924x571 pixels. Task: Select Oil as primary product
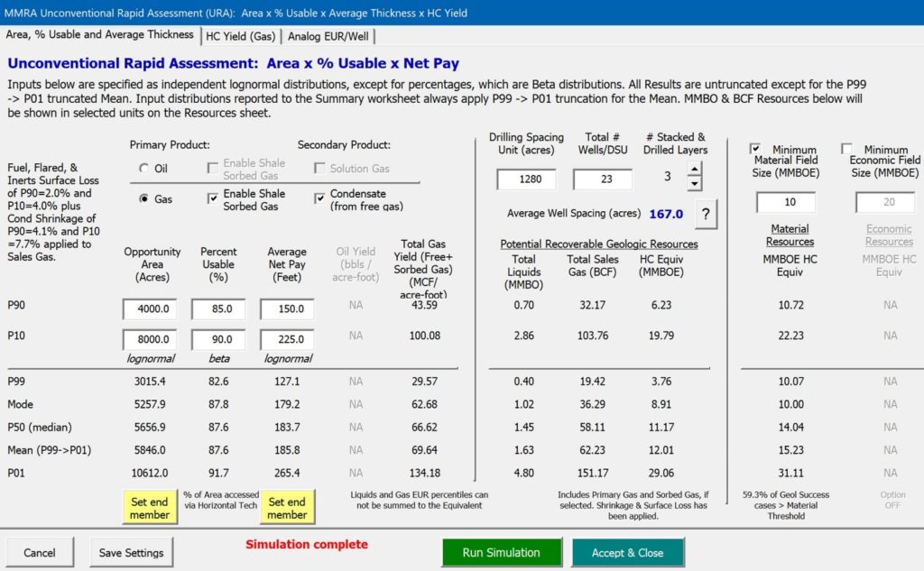click(143, 169)
